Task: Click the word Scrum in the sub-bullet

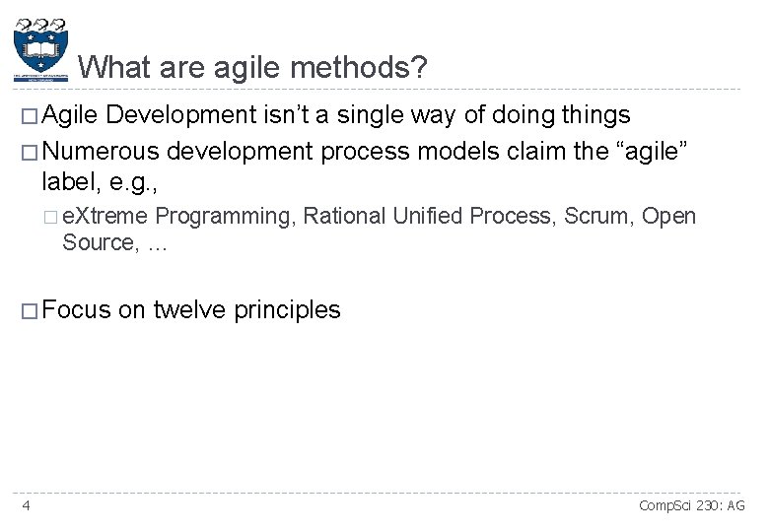Action: (x=598, y=217)
